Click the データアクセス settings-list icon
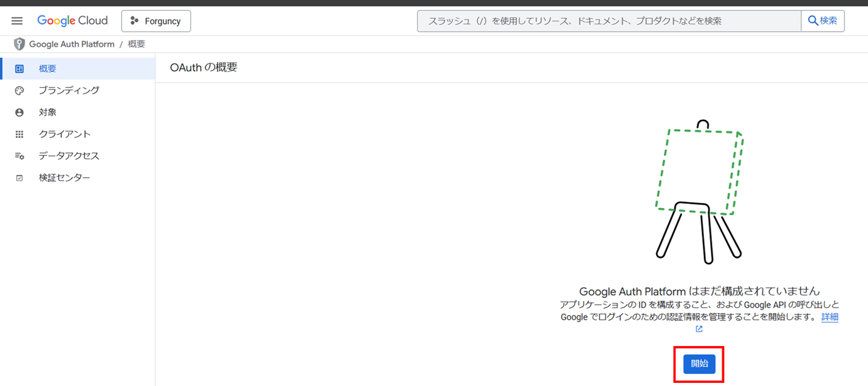This screenshot has height=386, width=868. [19, 157]
